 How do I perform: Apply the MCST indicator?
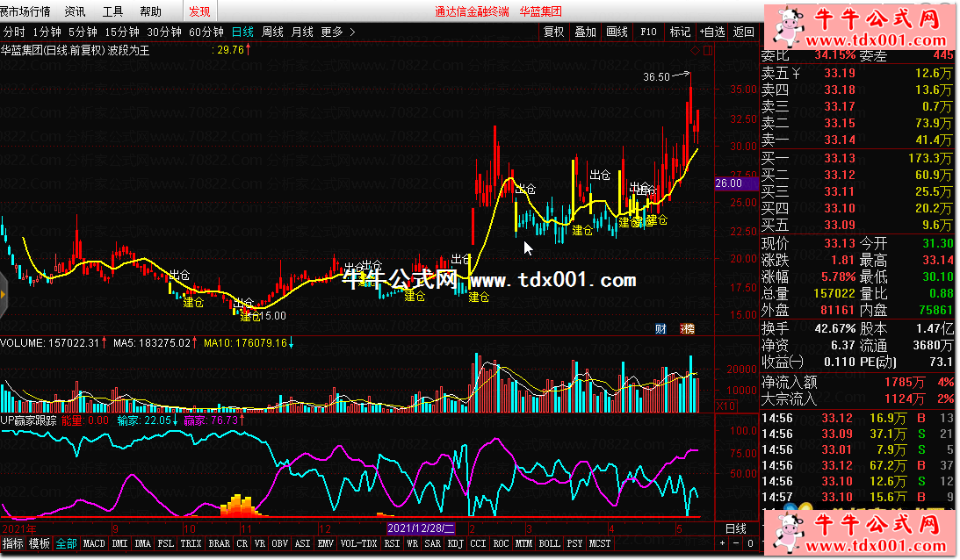(x=600, y=543)
